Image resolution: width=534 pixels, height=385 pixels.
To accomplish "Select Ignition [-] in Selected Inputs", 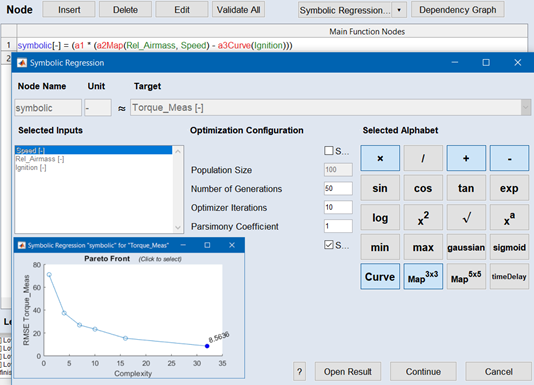I will pyautogui.click(x=93, y=167).
